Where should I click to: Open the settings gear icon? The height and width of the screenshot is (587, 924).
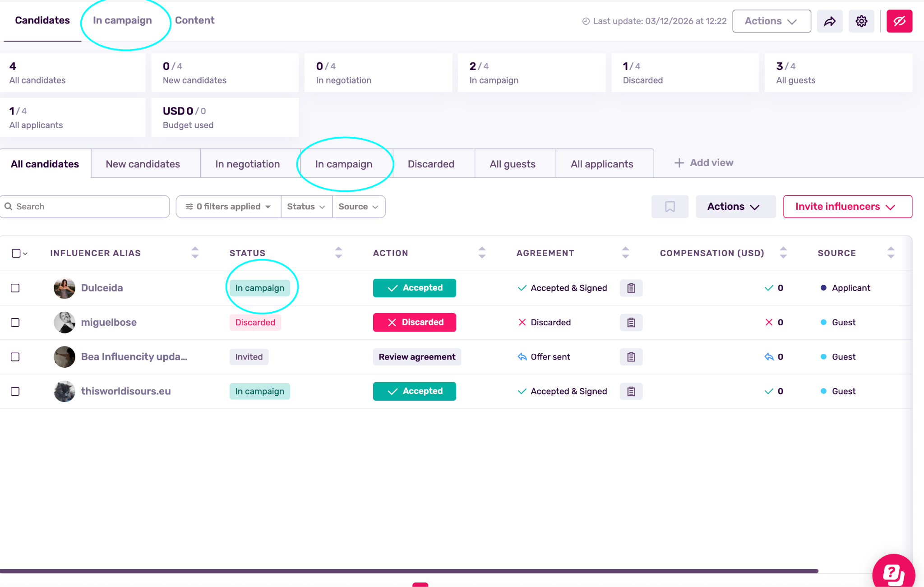(861, 21)
